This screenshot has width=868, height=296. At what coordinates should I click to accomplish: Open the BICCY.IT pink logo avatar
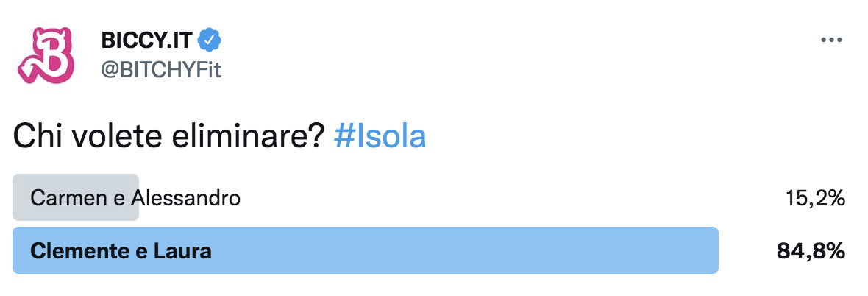46,55
